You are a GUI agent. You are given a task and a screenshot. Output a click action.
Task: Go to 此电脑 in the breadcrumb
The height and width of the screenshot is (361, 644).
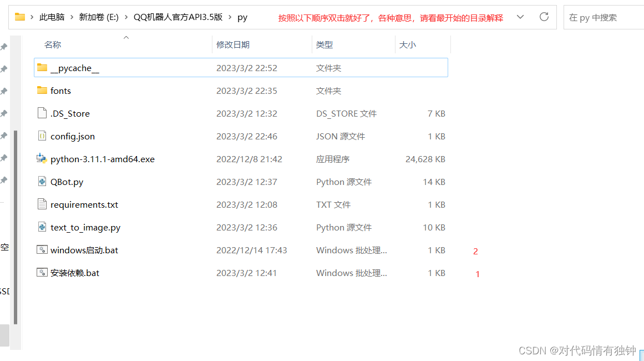pos(52,17)
